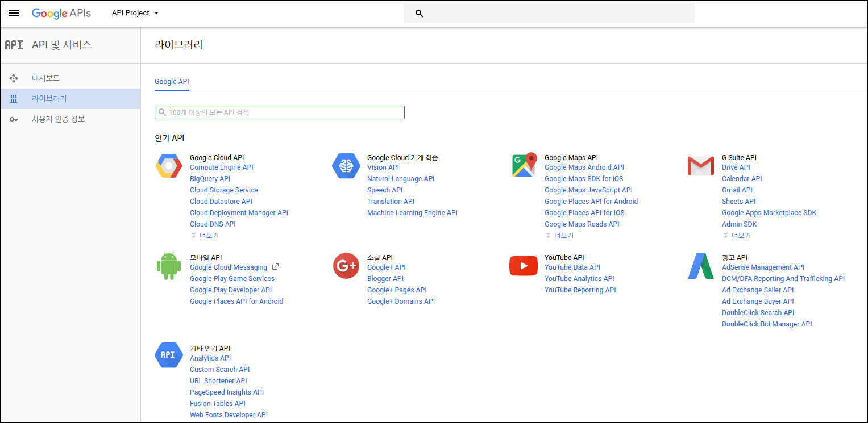Open YouTube Analytics API link
Image resolution: width=868 pixels, height=423 pixels.
579,279
